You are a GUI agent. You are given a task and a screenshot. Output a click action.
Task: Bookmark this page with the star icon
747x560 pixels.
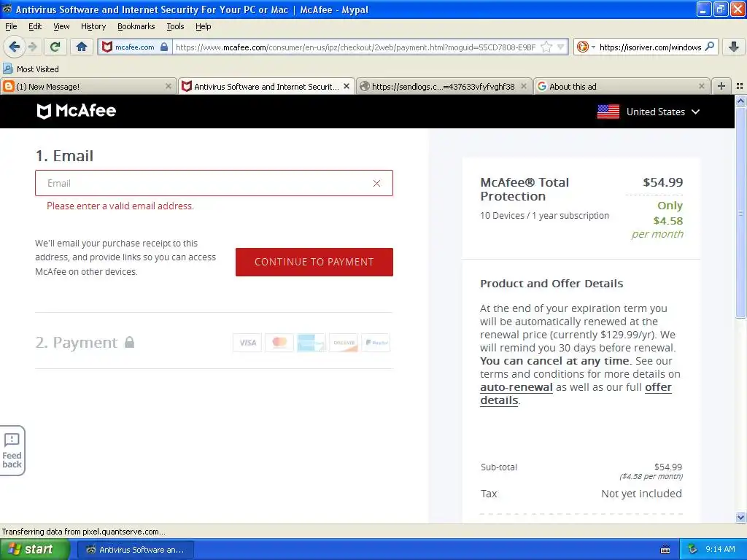point(546,47)
